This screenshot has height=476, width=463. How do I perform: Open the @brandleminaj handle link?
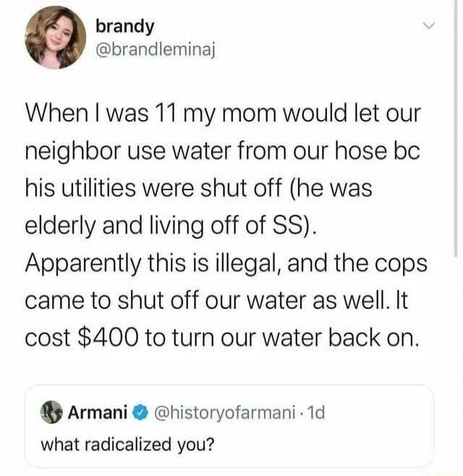tap(156, 49)
